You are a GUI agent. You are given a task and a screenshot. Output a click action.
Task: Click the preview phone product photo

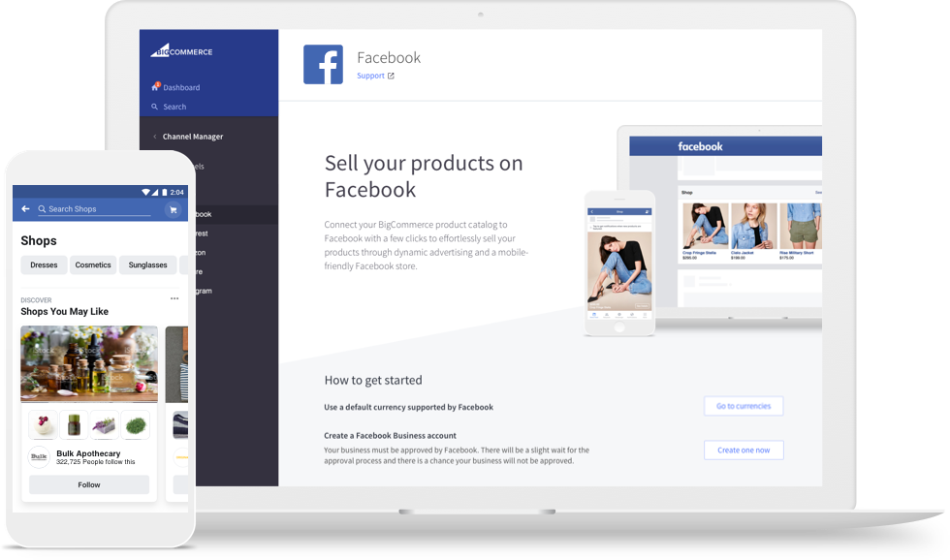coord(619,270)
